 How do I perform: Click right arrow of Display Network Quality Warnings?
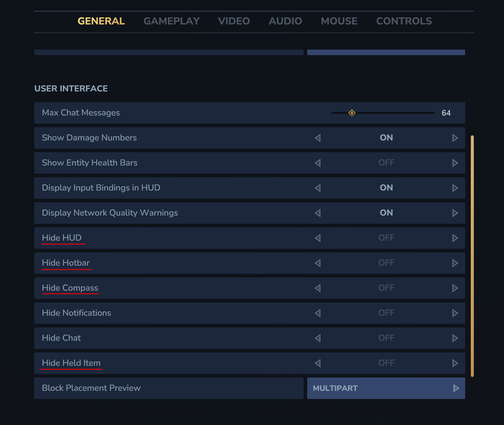point(455,213)
